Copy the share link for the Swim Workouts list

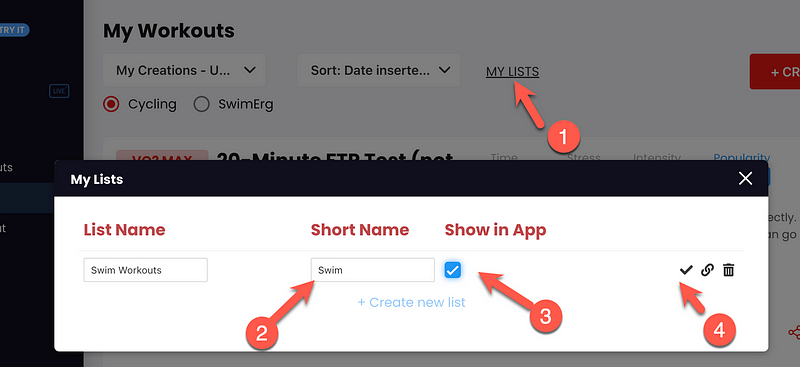coord(707,270)
